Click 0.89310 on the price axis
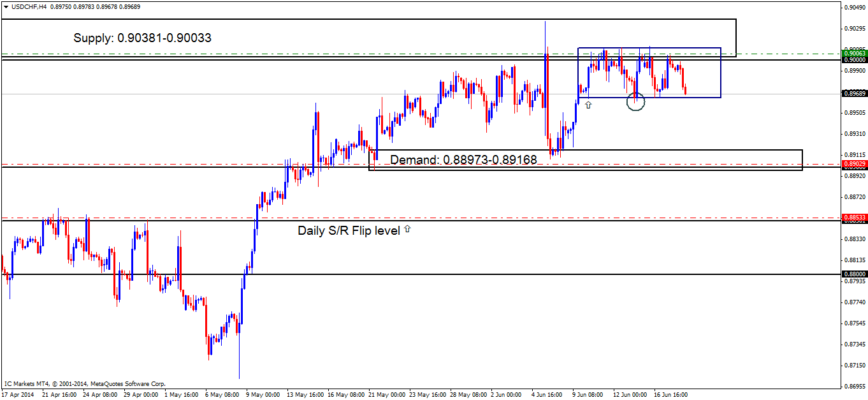 click(855, 134)
